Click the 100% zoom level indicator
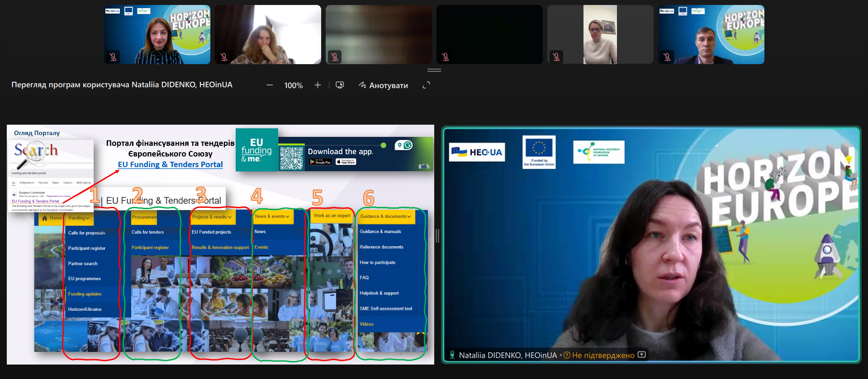The width and height of the screenshot is (868, 379). pos(293,85)
